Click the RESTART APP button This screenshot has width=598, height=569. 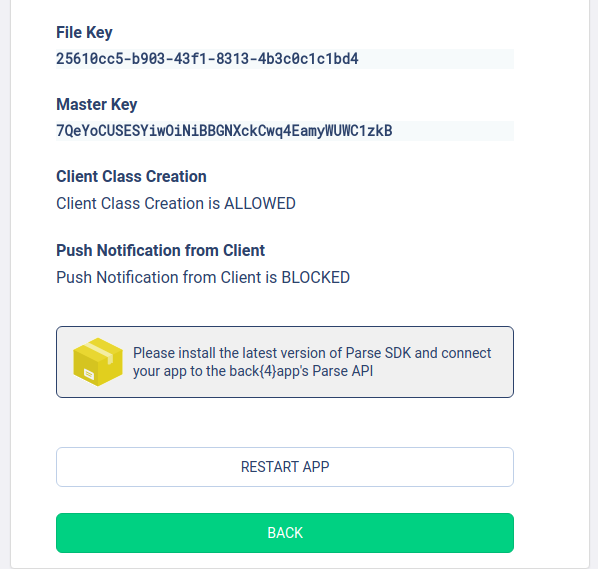click(x=285, y=467)
